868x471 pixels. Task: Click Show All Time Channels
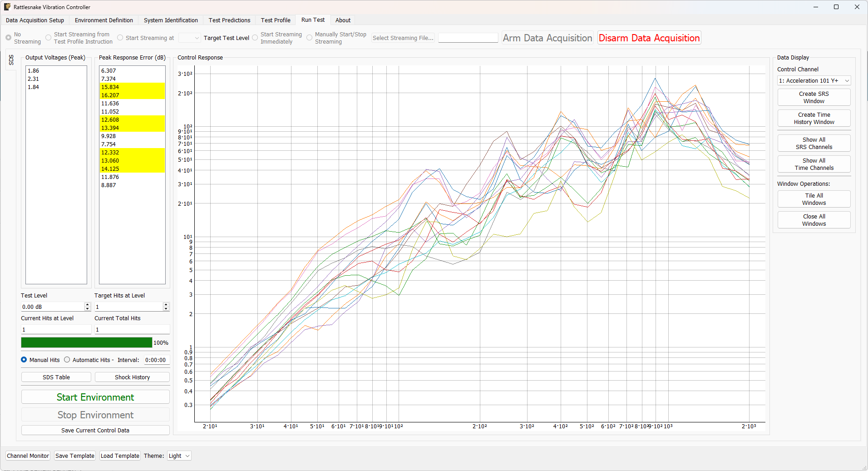click(814, 164)
